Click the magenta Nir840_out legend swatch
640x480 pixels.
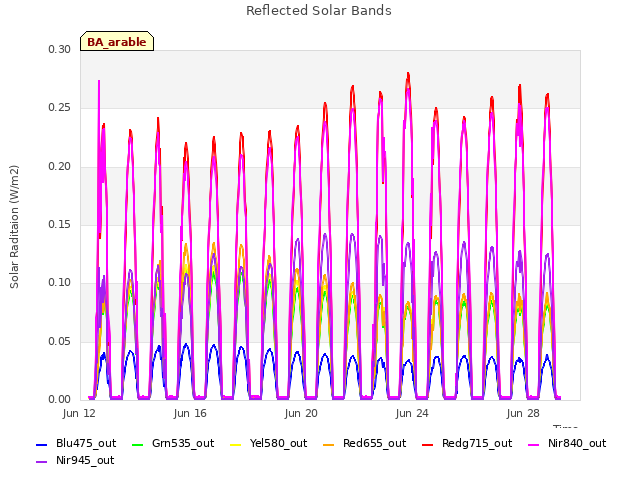coord(533,444)
